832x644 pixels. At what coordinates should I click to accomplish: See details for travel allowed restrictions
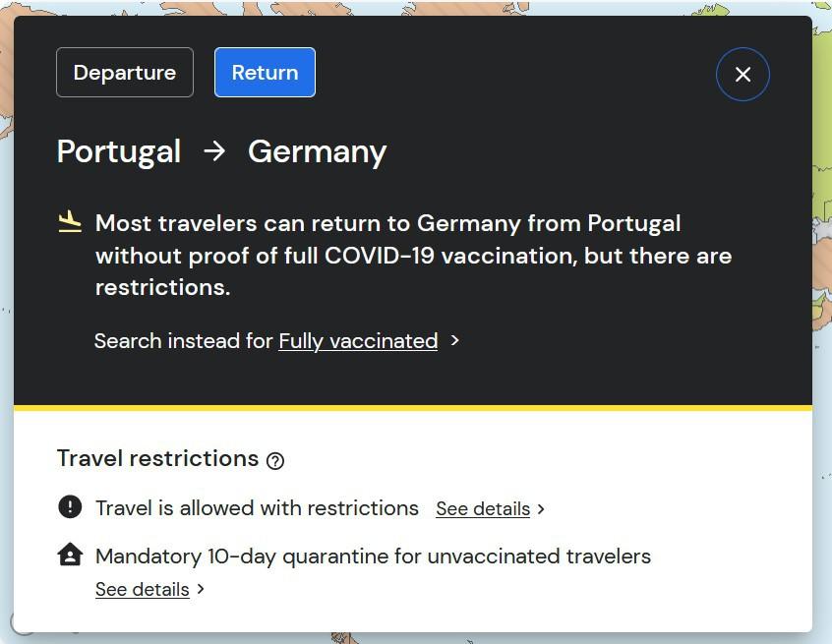click(483, 509)
